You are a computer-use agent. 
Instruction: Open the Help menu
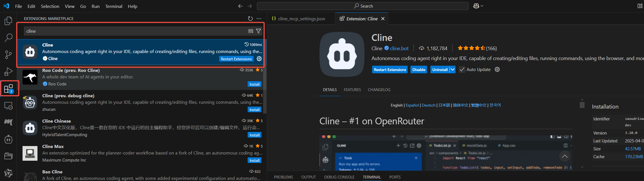click(x=132, y=6)
